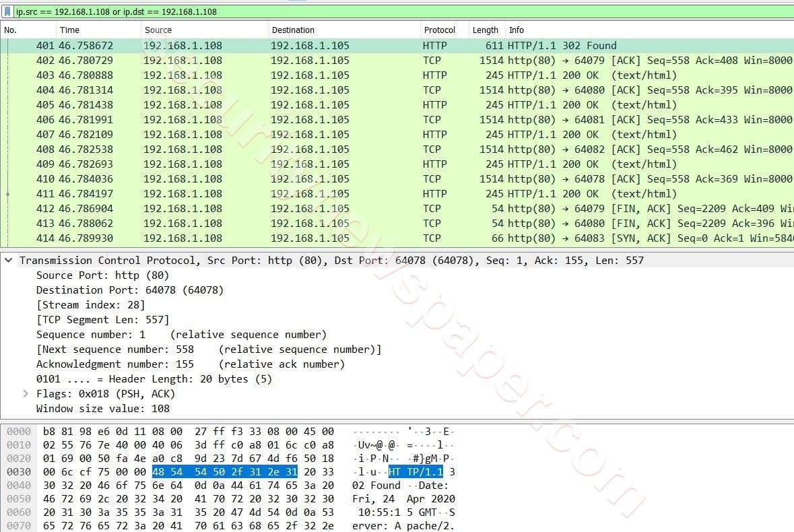The height and width of the screenshot is (532, 794).
Task: Expand the Flags: 0x018 (PSH, ACK) field
Action: click(x=24, y=393)
